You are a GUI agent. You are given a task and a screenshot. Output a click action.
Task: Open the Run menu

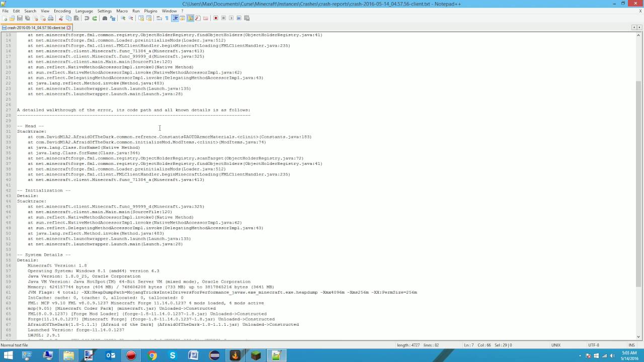pos(136,11)
